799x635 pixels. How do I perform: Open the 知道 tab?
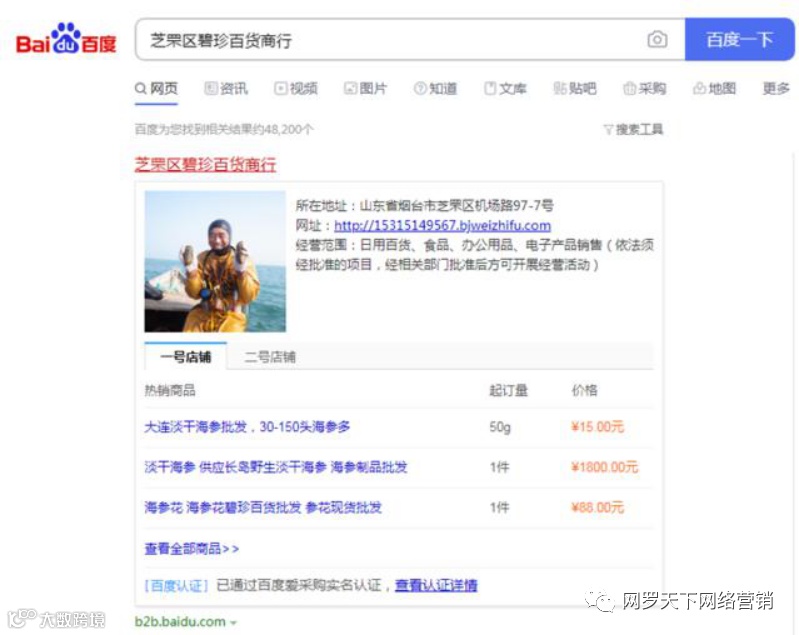(x=436, y=89)
